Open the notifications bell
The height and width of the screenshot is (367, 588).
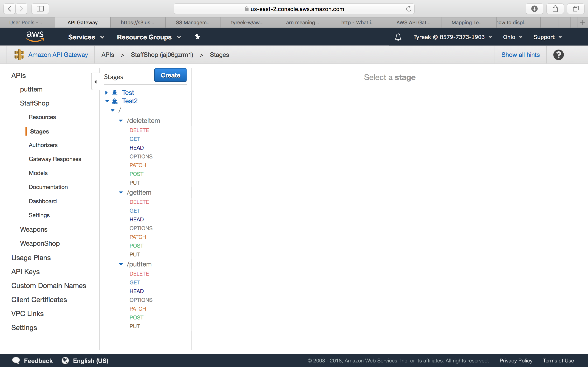[x=398, y=37]
